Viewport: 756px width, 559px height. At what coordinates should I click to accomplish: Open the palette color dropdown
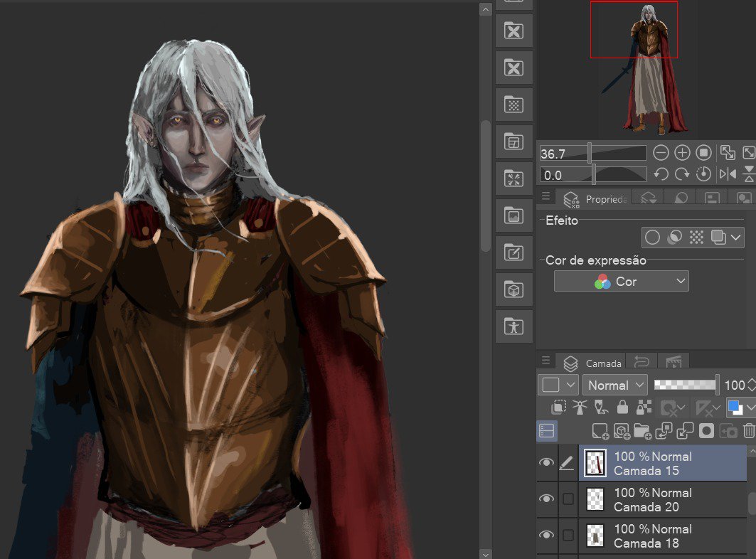[x=558, y=385]
